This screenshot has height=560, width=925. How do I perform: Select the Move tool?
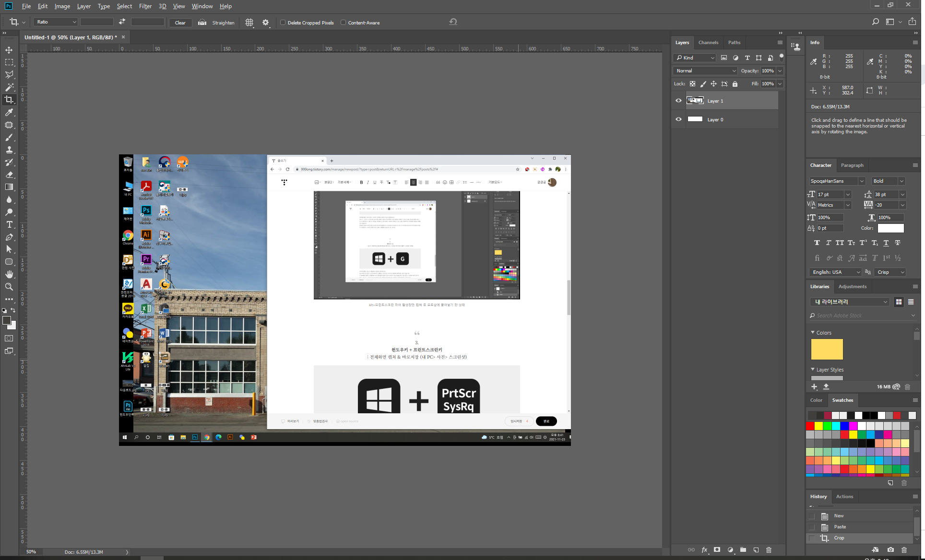[9, 50]
